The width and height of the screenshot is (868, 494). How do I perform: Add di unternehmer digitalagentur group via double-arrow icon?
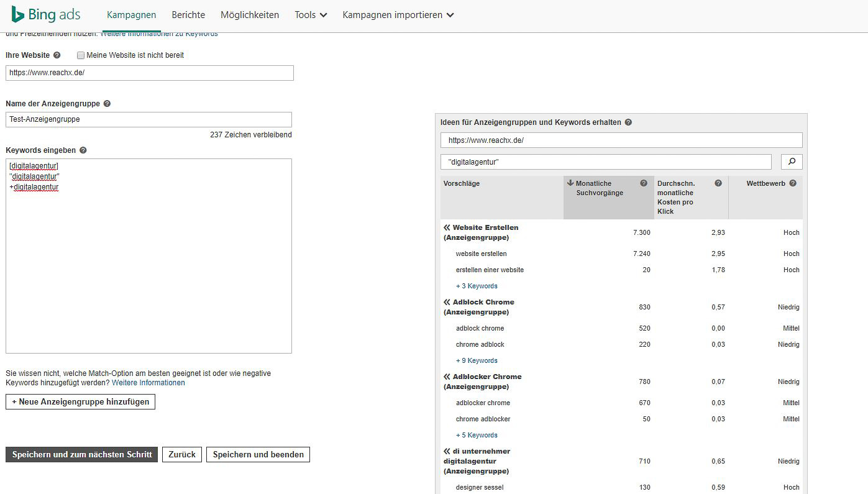[x=447, y=451]
